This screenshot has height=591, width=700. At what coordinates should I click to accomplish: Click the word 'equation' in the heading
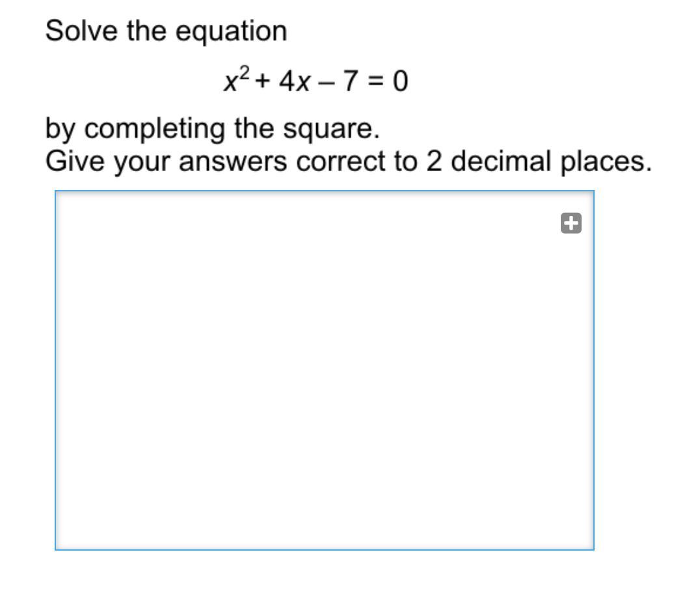(x=231, y=32)
